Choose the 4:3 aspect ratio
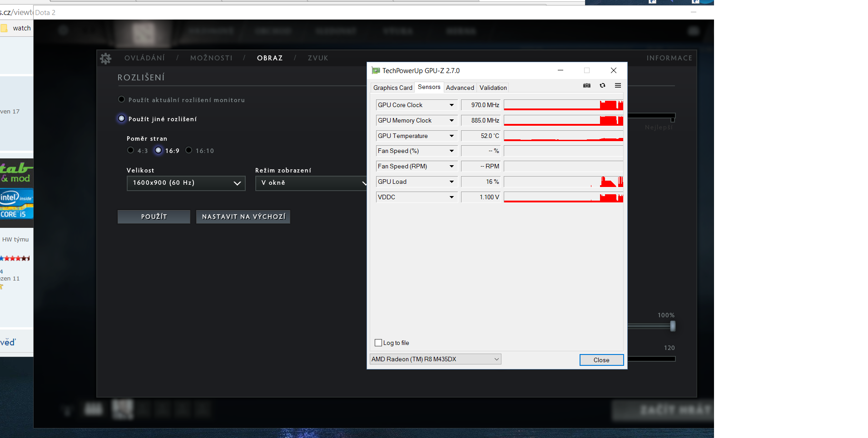 pyautogui.click(x=131, y=150)
